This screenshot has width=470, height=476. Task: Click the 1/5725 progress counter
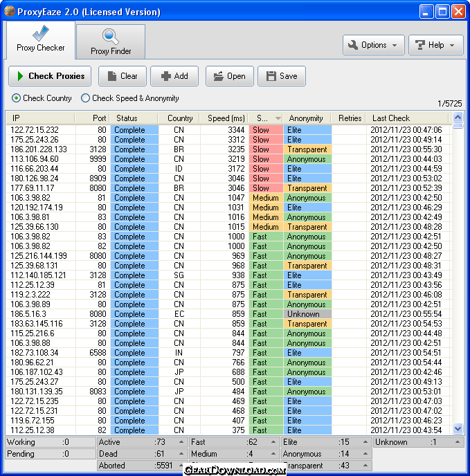(450, 104)
